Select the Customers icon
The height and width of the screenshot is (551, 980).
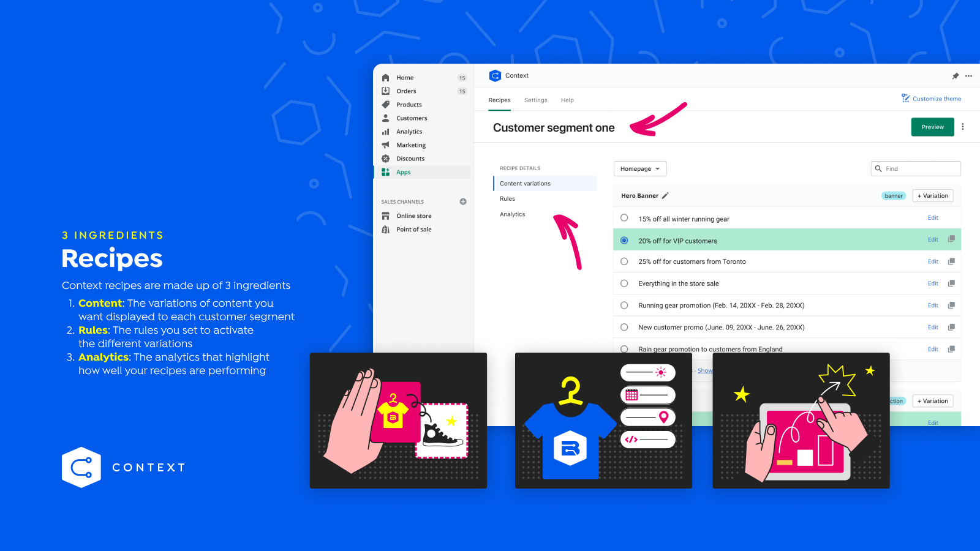(385, 118)
